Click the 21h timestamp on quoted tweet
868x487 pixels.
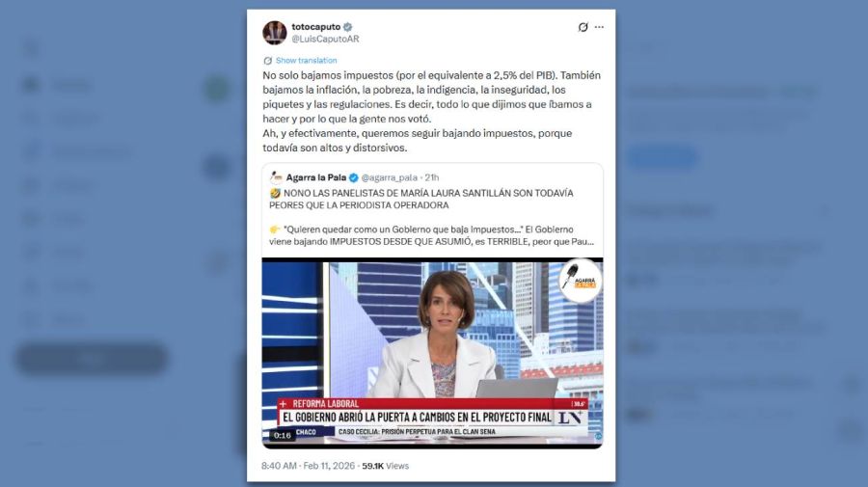click(432, 177)
